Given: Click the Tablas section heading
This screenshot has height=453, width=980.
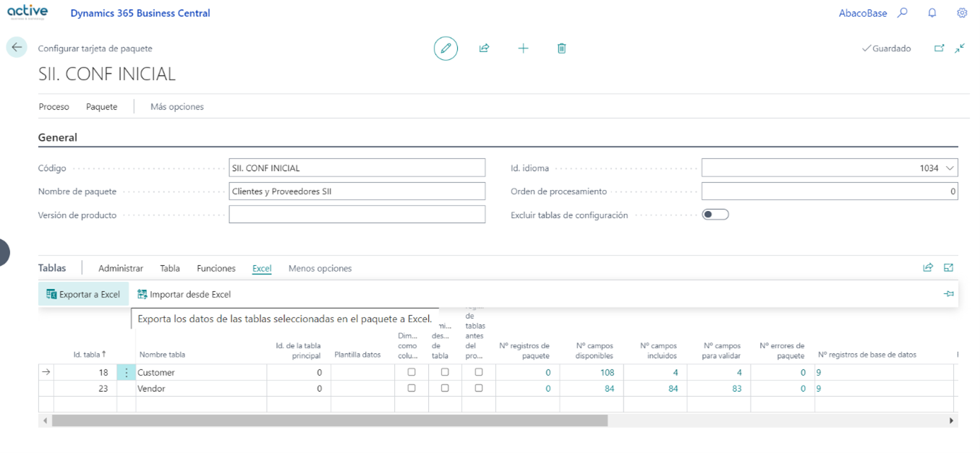Looking at the screenshot, I should [x=52, y=268].
